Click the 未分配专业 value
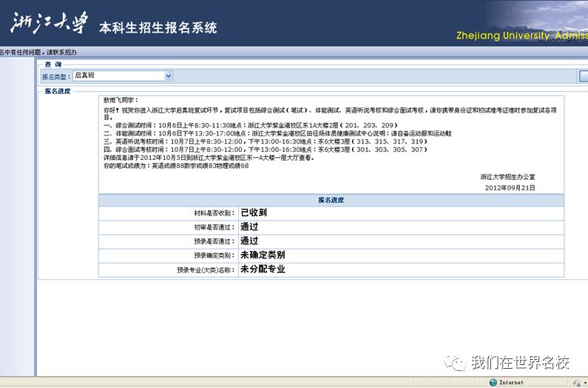Screen dimensions: 588x388 coord(263,269)
